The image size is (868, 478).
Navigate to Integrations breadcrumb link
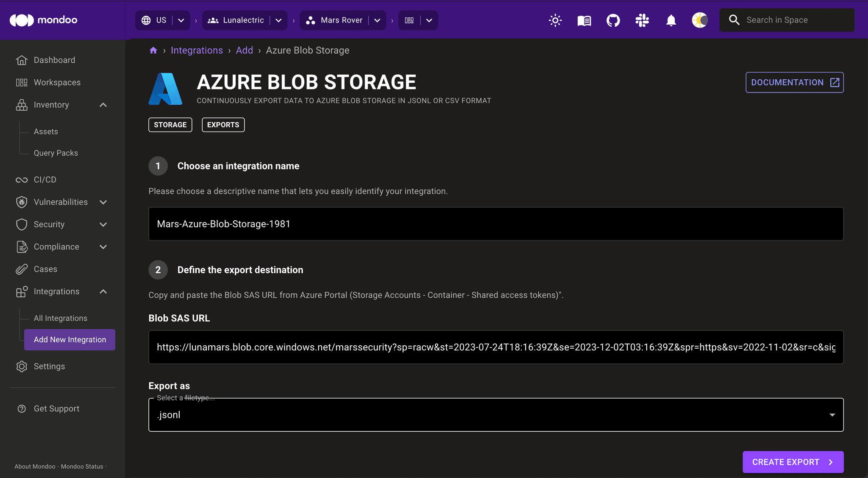(197, 50)
